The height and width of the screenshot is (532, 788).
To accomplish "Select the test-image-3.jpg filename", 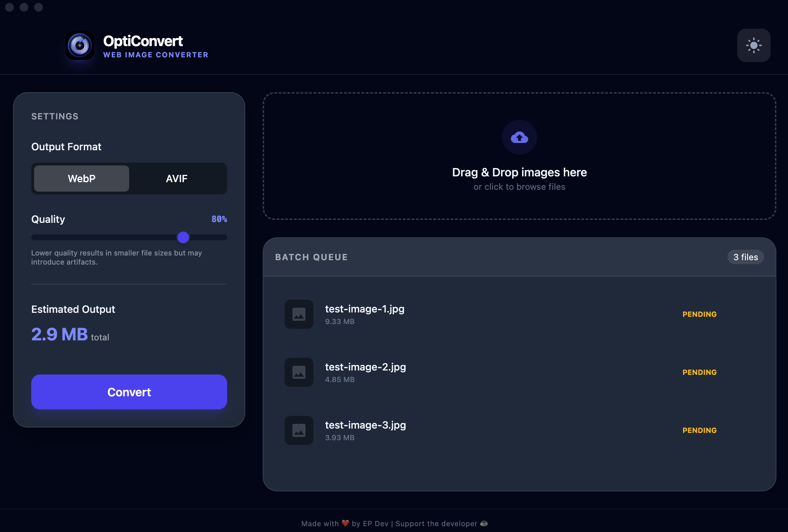I will [365, 425].
